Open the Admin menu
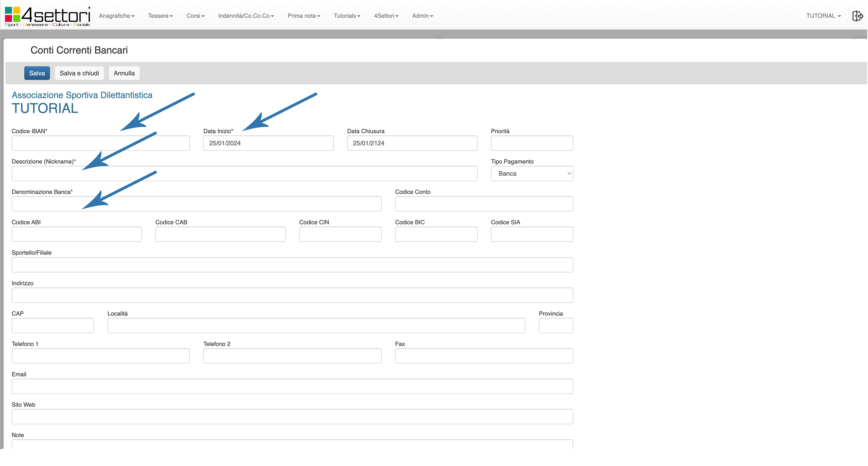 pyautogui.click(x=422, y=16)
